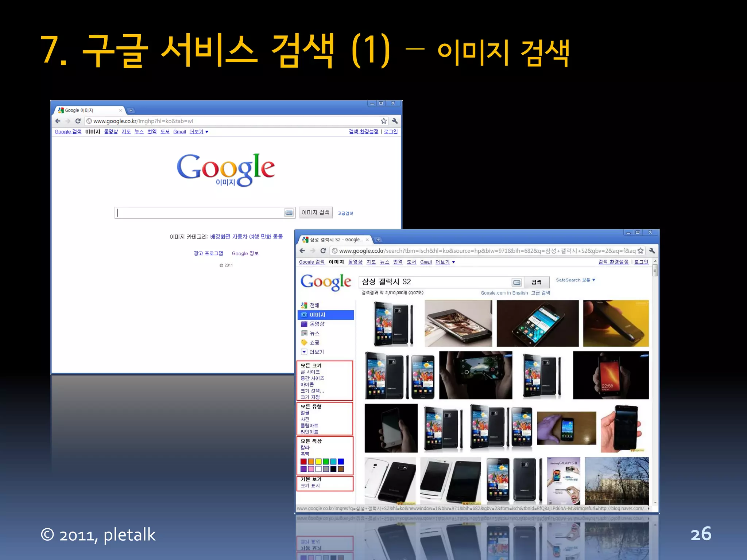Open the bare tree landscape thumbnail
The width and height of the screenshot is (747, 560).
617,481
